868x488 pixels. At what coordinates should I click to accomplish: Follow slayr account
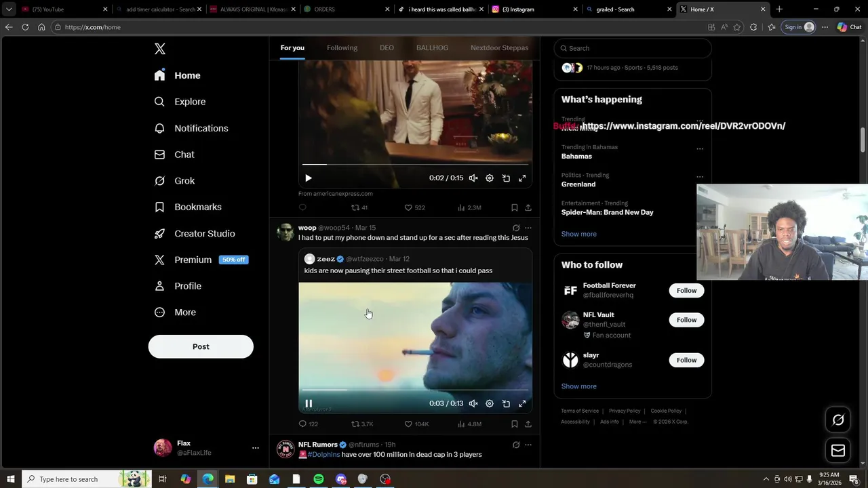coord(686,360)
